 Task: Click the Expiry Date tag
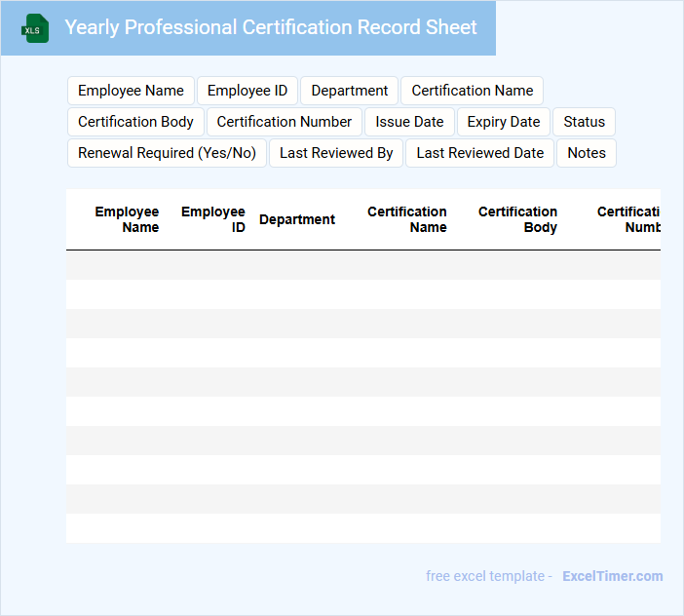point(503,122)
